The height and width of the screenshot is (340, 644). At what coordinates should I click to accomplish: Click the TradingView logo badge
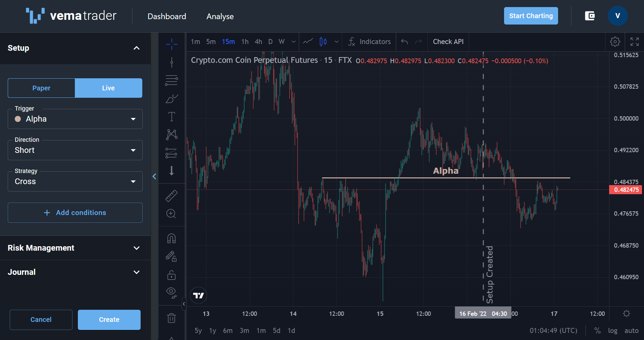pyautogui.click(x=198, y=295)
